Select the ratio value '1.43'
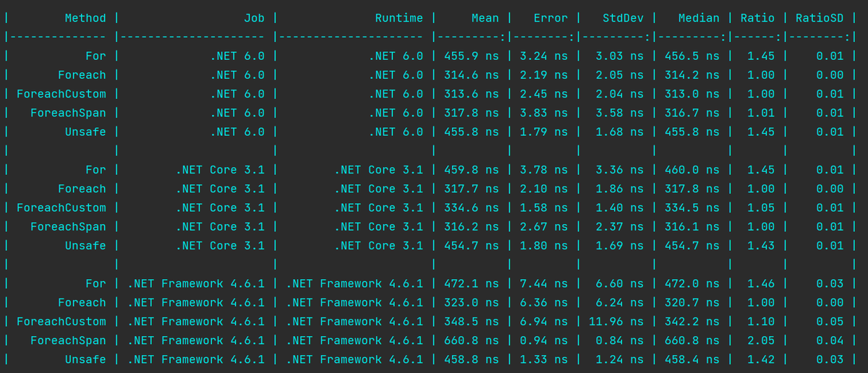Viewport: 868px width, 373px height. coord(761,245)
